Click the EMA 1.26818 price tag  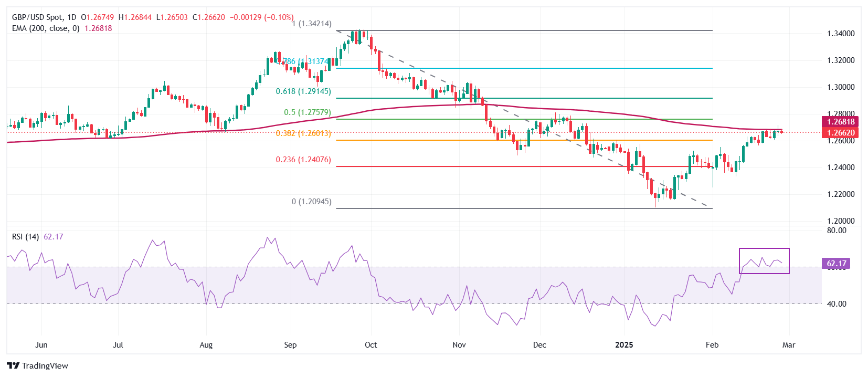[841, 122]
